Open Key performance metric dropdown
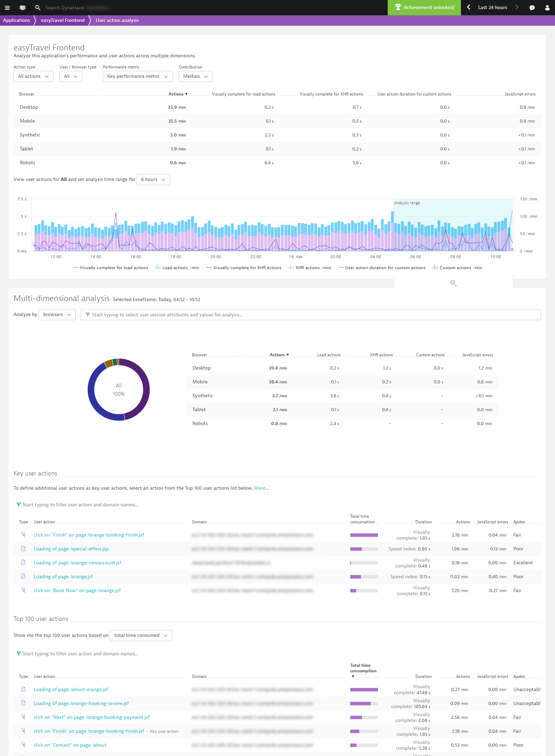This screenshot has width=555, height=756. (137, 76)
